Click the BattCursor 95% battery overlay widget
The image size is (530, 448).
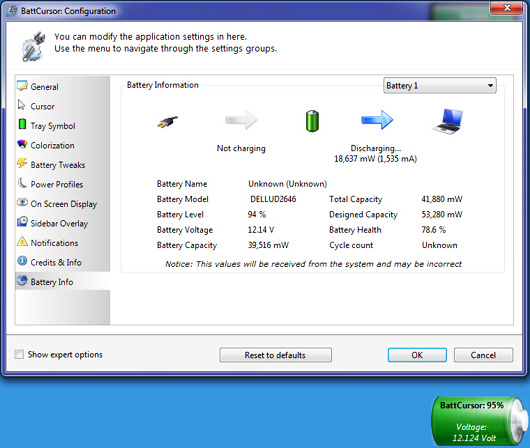pos(479,422)
